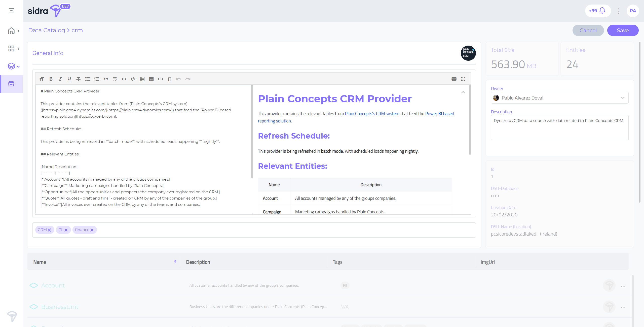Toggle the editor preview keyboard icon
The height and width of the screenshot is (327, 644).
click(454, 79)
